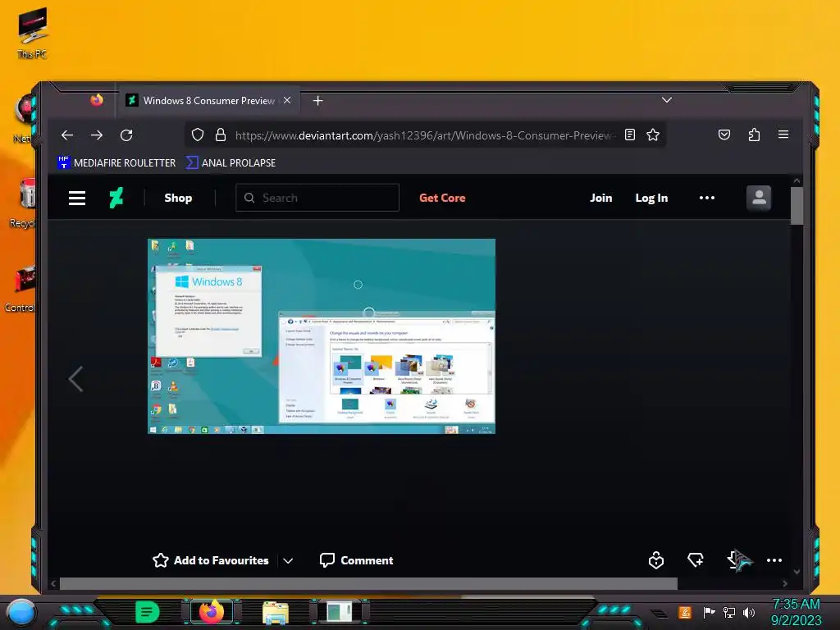Expand the list all tabs chevron
840x630 pixels.
(666, 99)
